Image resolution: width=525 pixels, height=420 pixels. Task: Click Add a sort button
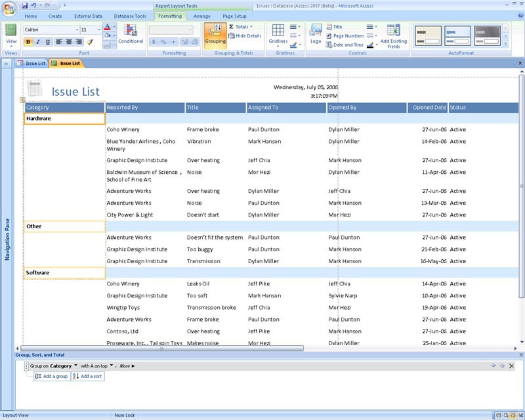click(x=88, y=377)
